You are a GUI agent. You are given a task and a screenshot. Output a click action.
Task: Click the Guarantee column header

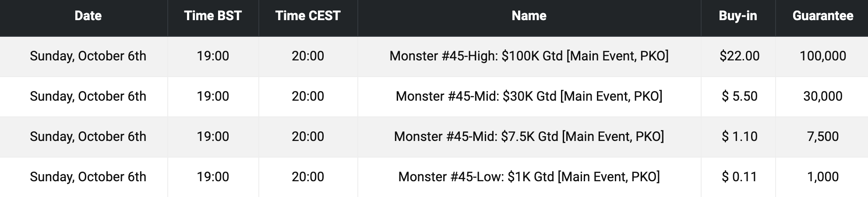(x=822, y=16)
